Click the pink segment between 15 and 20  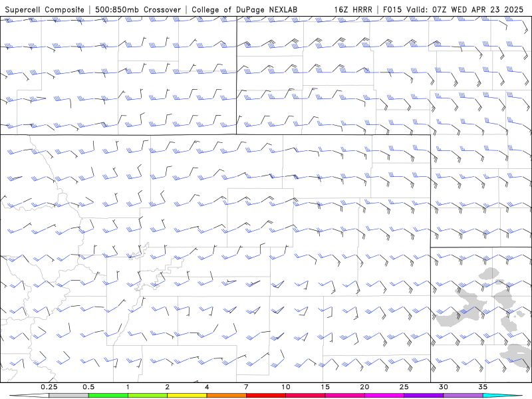(x=344, y=396)
